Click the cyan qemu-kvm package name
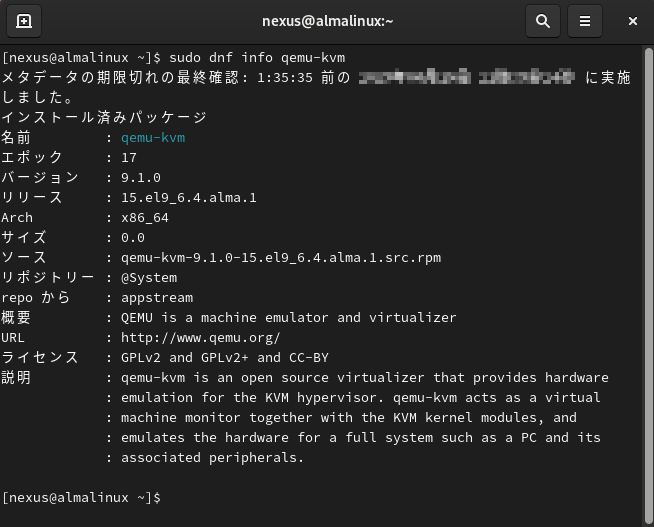The image size is (654, 527). tap(153, 138)
